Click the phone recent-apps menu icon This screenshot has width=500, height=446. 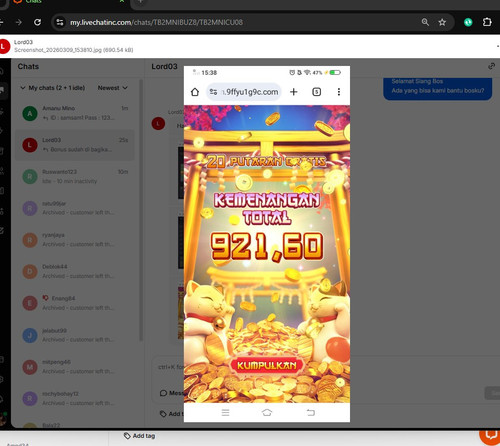click(x=225, y=413)
